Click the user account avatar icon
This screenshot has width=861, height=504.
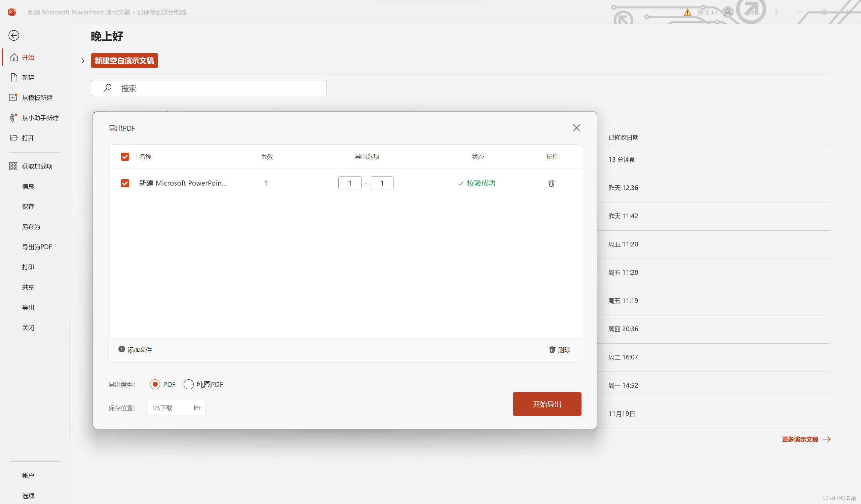[728, 12]
